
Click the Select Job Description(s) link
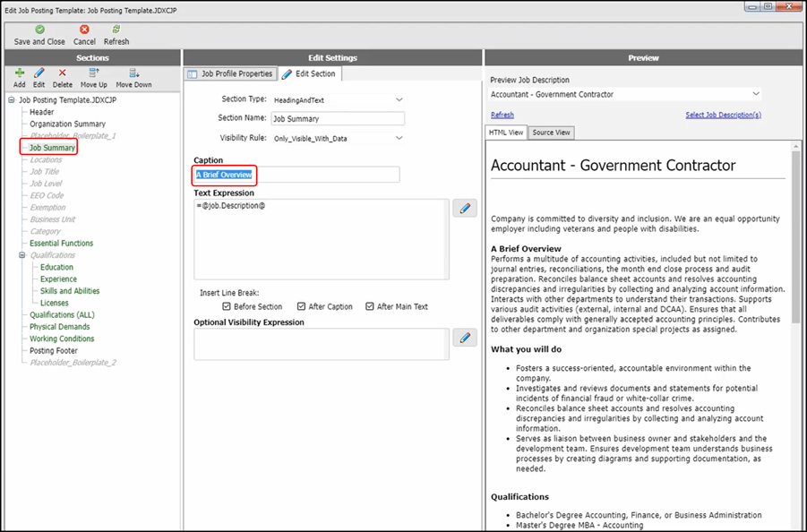pyautogui.click(x=723, y=115)
